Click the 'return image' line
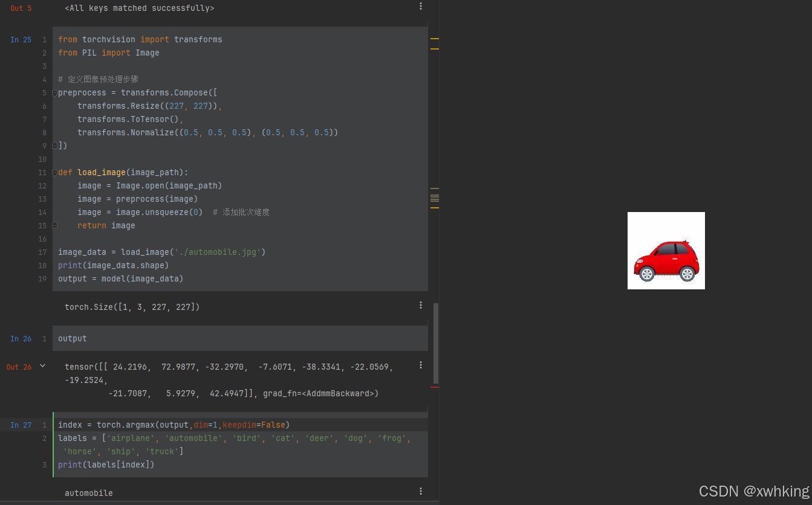This screenshot has width=812, height=505. 106,225
